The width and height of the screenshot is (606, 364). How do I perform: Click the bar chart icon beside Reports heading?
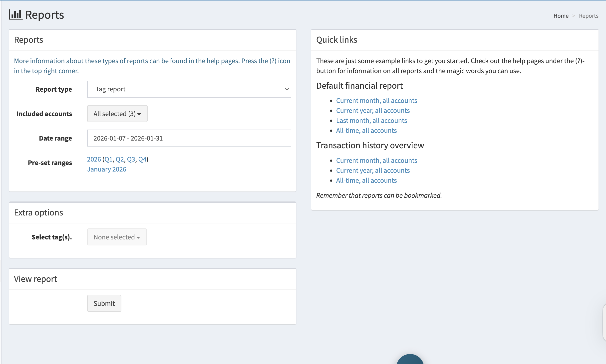[15, 14]
